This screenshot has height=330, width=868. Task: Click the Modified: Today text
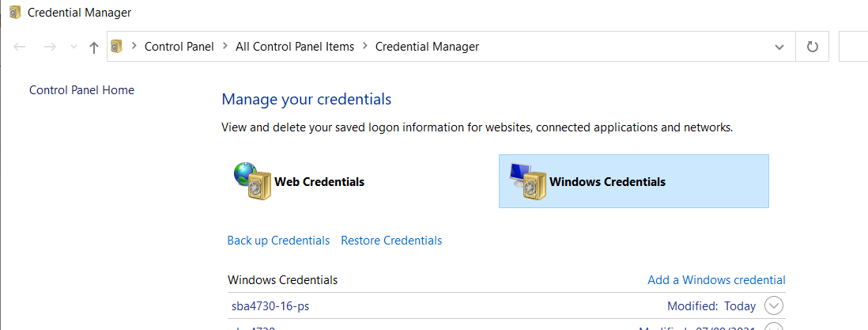pyautogui.click(x=711, y=305)
